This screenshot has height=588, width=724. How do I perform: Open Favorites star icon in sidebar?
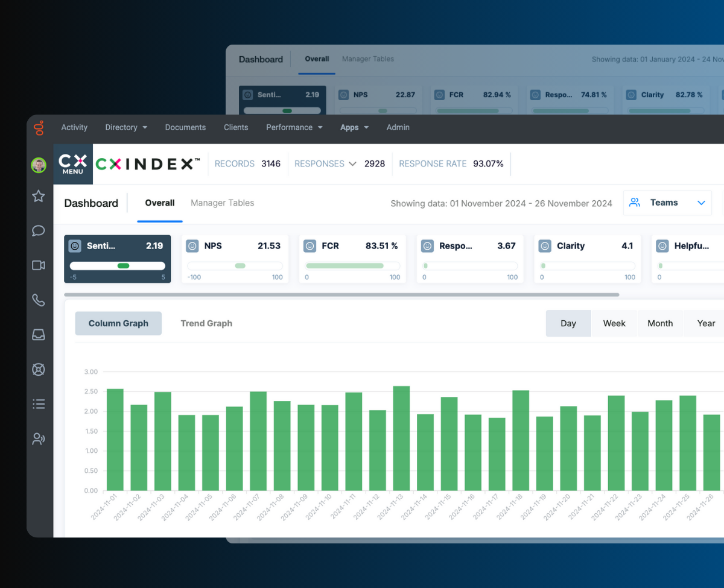pos(39,196)
